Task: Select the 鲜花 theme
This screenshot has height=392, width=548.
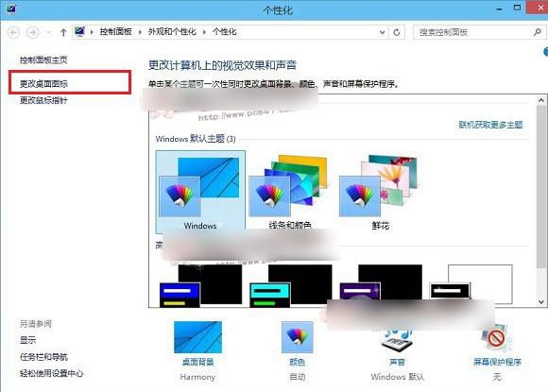Action: point(380,192)
